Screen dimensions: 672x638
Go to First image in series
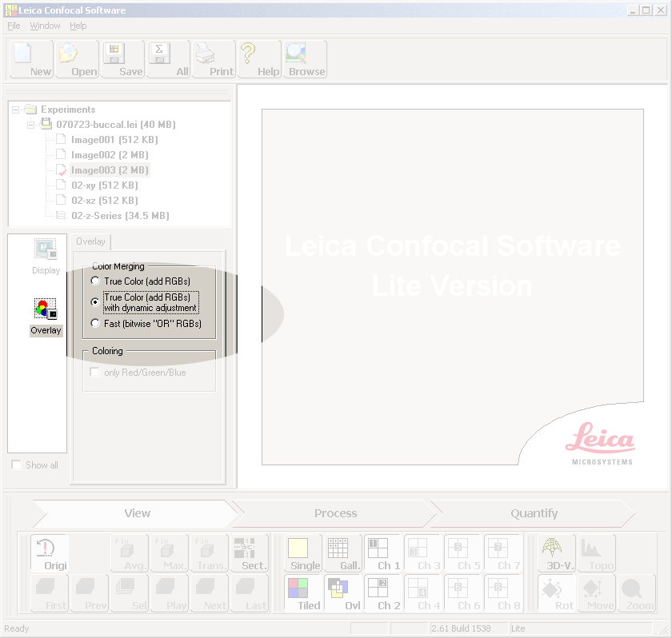point(50,593)
